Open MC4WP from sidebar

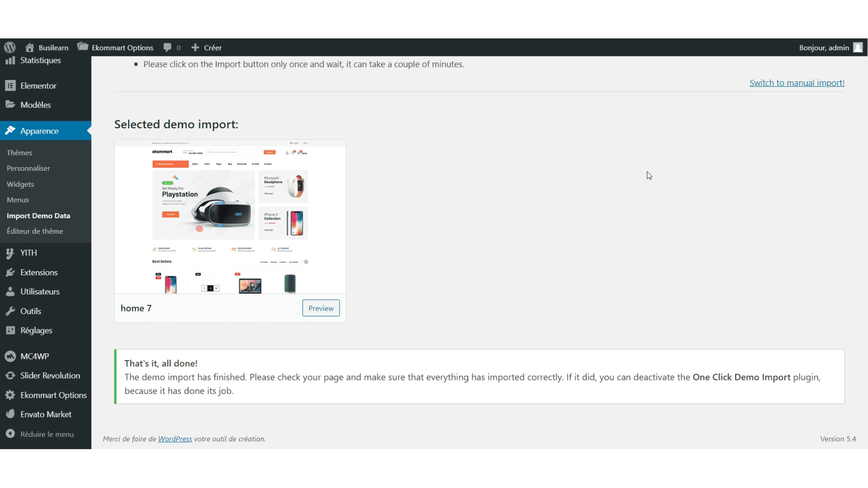(x=33, y=356)
